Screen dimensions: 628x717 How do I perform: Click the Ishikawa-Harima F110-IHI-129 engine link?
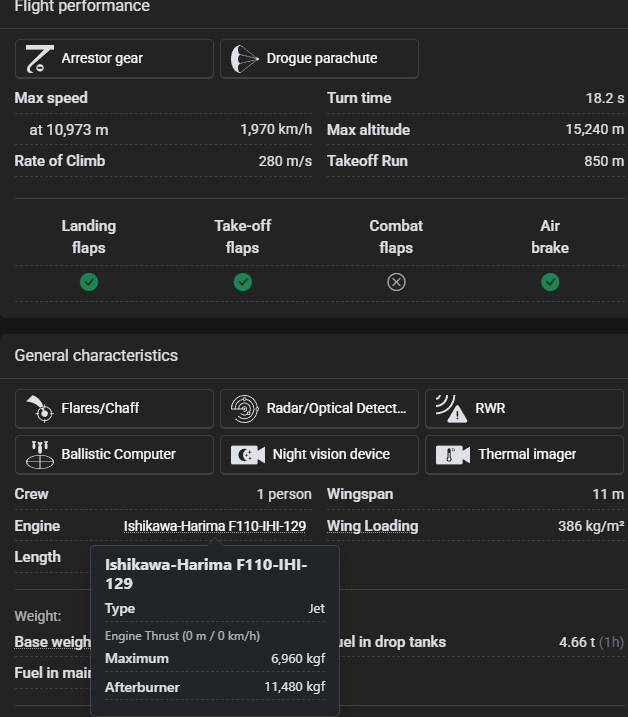[x=215, y=526]
